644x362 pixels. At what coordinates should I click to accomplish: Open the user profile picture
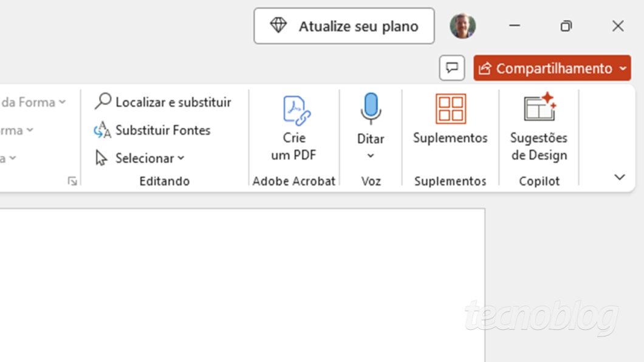pos(463,26)
